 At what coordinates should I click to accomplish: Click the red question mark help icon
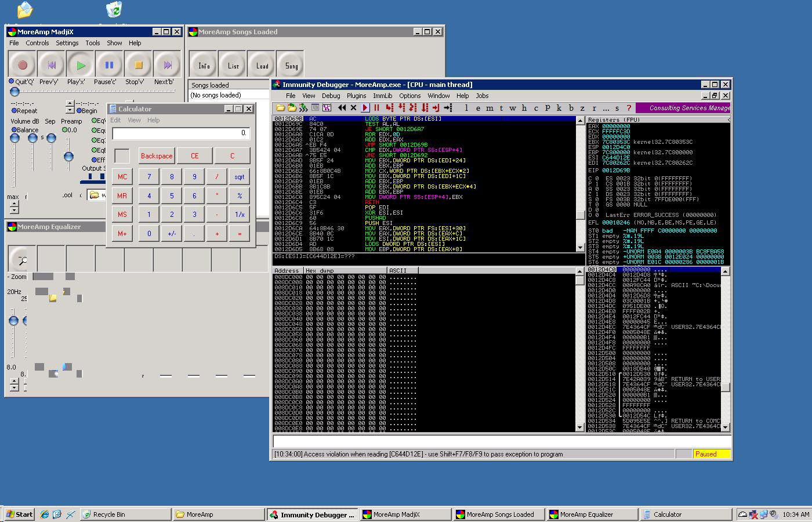(629, 108)
